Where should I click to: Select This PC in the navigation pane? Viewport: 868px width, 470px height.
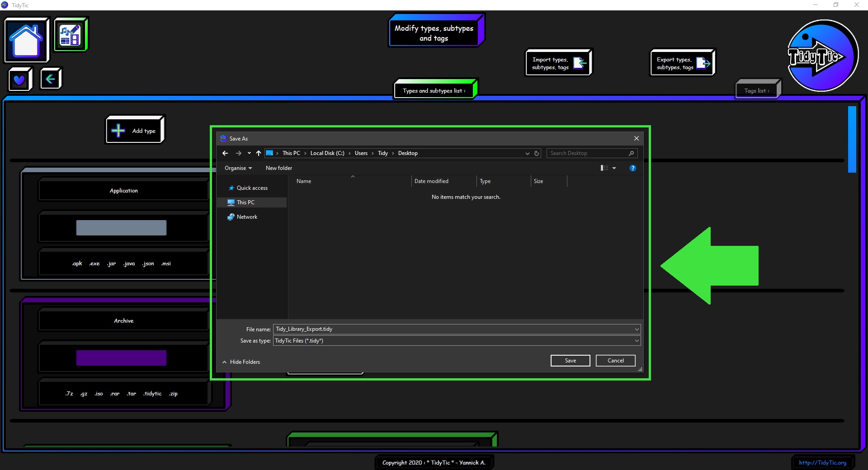(x=252, y=202)
